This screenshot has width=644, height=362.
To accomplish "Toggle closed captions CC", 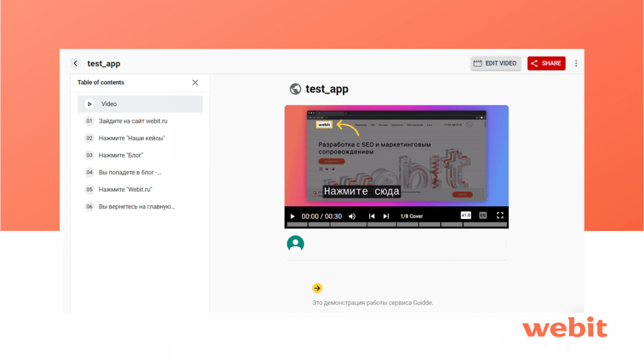I will point(483,215).
